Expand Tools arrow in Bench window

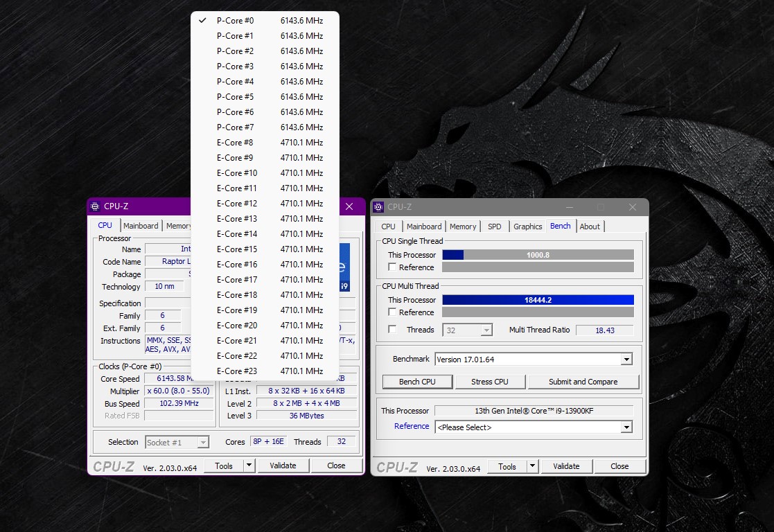pos(532,466)
